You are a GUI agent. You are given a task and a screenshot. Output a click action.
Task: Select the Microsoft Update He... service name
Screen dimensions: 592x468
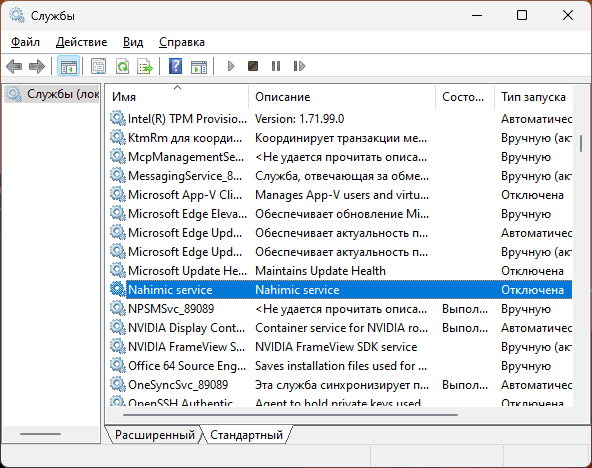pos(187,271)
